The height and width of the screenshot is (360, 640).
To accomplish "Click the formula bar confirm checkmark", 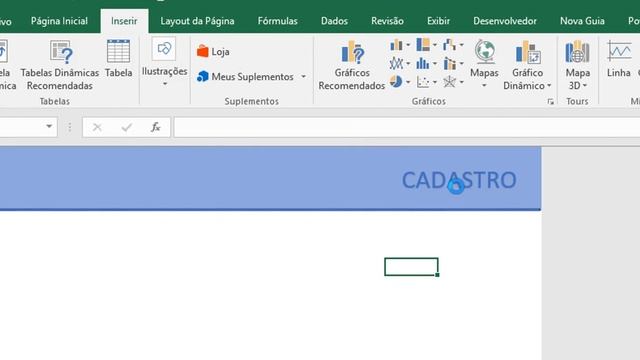I will tap(127, 127).
